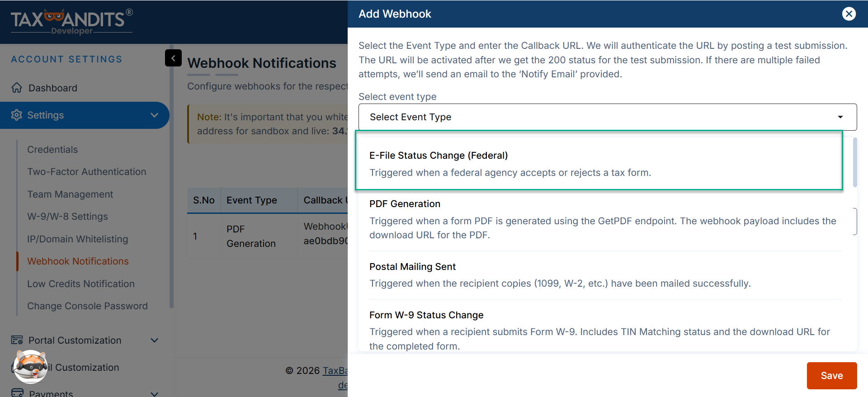
Task: Open the Select Event Type dropdown
Action: pos(607,117)
